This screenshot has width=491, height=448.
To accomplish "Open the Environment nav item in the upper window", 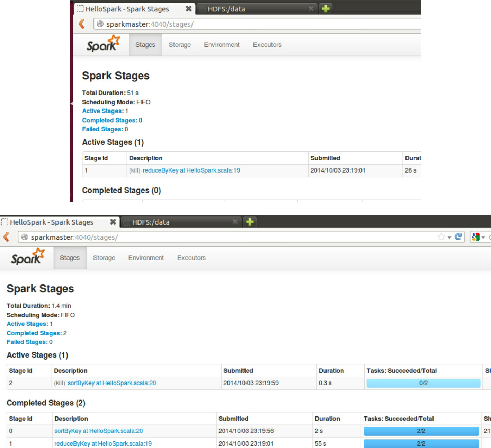I will point(222,45).
